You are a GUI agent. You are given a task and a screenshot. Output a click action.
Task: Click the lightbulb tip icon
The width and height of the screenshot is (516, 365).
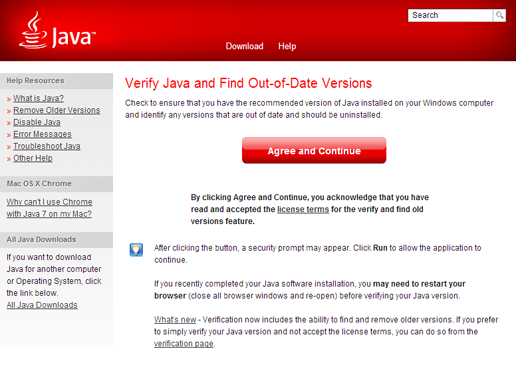pos(136,250)
